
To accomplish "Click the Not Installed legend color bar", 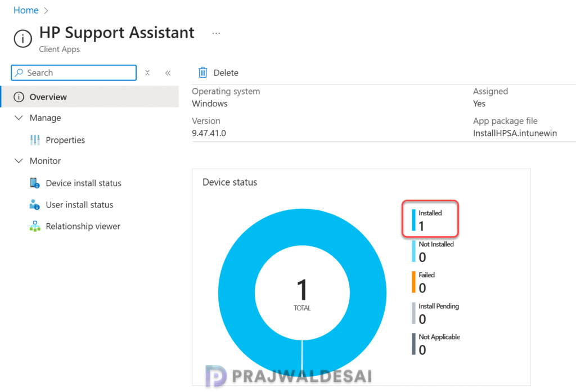I will tap(413, 251).
